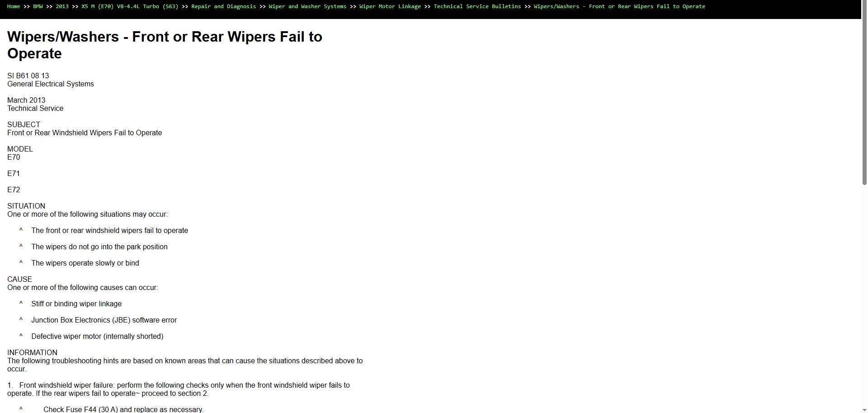Select the 2013 breadcrumb link

point(62,6)
